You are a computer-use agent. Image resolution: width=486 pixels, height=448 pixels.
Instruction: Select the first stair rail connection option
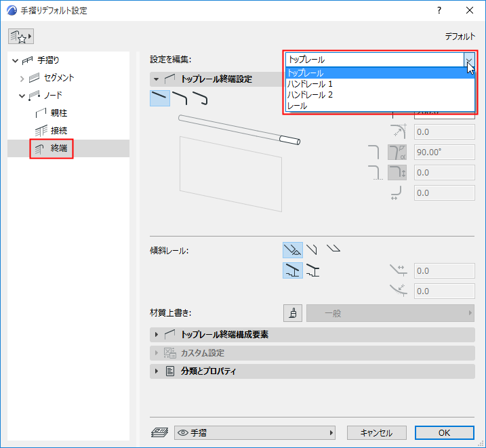tap(293, 270)
